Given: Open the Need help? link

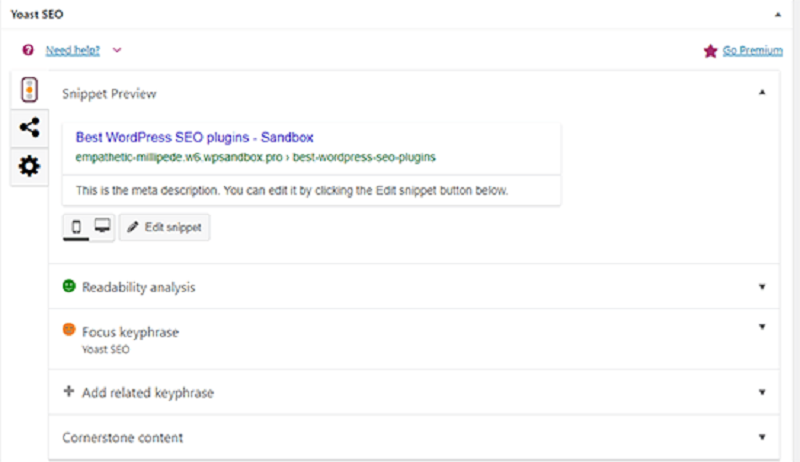Looking at the screenshot, I should (73, 49).
